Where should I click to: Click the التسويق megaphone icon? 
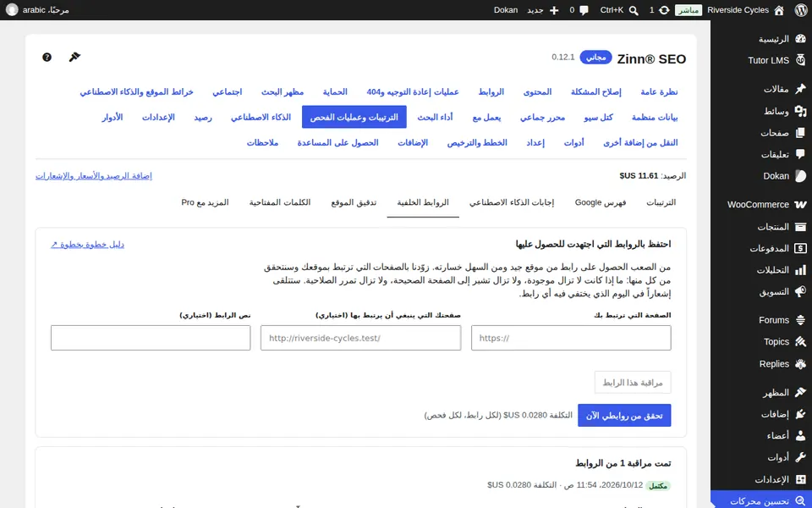click(x=801, y=291)
